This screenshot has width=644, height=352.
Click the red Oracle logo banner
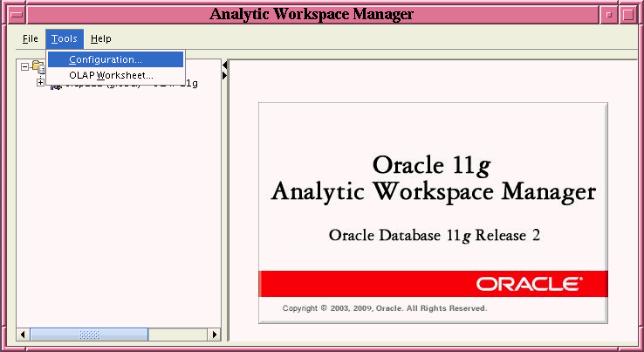(x=433, y=284)
